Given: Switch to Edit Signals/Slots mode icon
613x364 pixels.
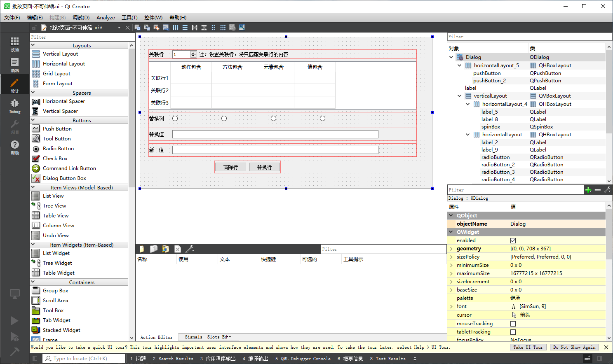Looking at the screenshot, I should [147, 28].
